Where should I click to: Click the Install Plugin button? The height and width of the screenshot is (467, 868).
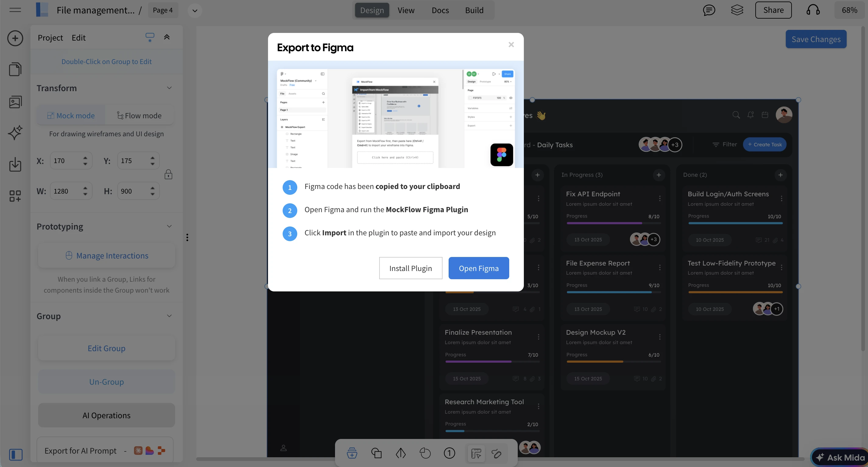point(411,268)
